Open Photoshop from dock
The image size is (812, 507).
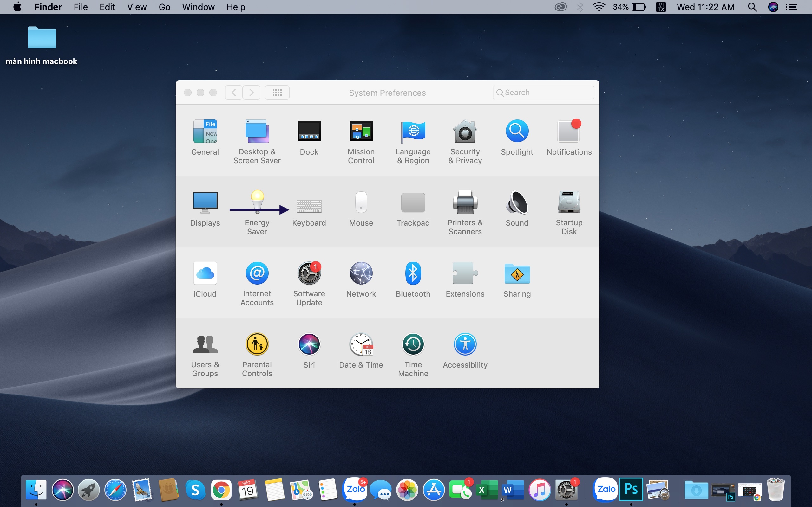[631, 490]
